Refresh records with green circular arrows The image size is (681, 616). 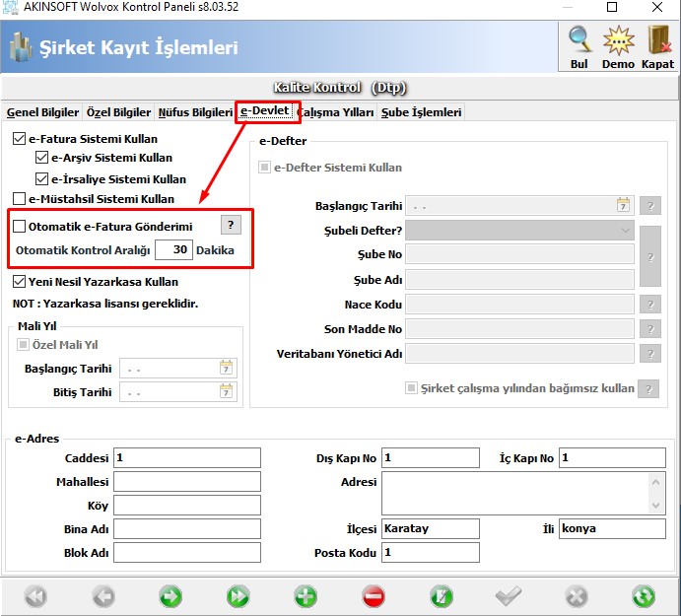[644, 596]
